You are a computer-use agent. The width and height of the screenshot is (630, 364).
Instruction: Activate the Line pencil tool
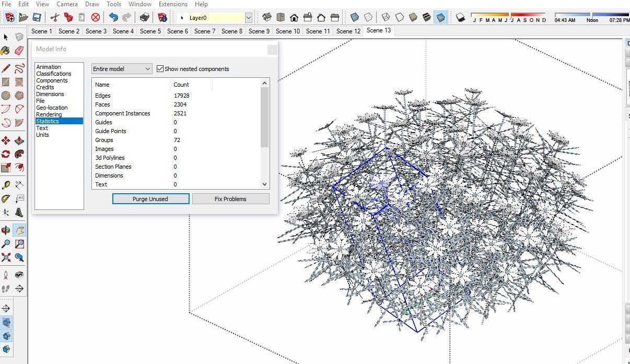click(x=6, y=68)
